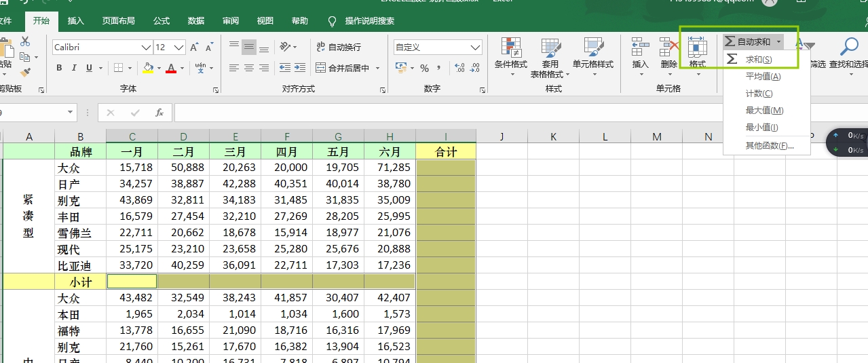Image resolution: width=868 pixels, height=363 pixels.
Task: Select column header J
Action: tap(502, 136)
